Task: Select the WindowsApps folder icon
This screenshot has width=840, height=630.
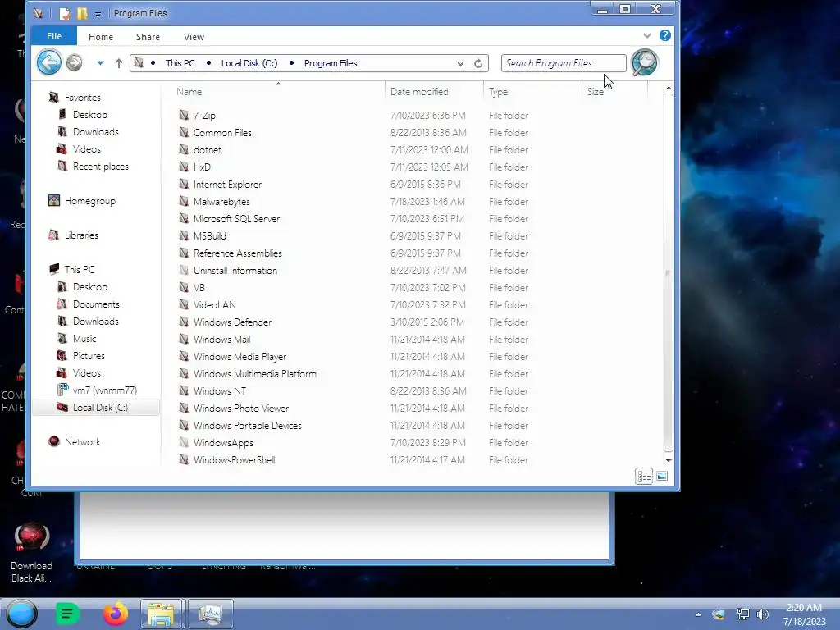Action: pyautogui.click(x=184, y=442)
